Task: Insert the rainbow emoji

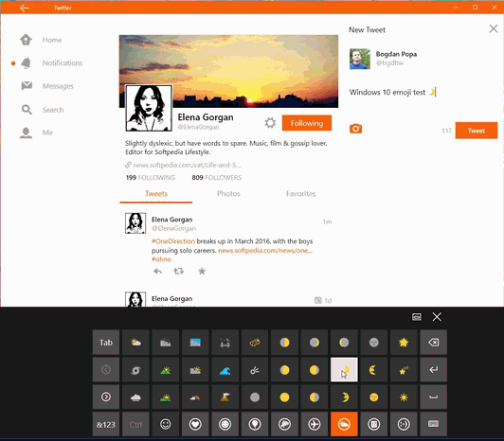Action: tap(195, 397)
